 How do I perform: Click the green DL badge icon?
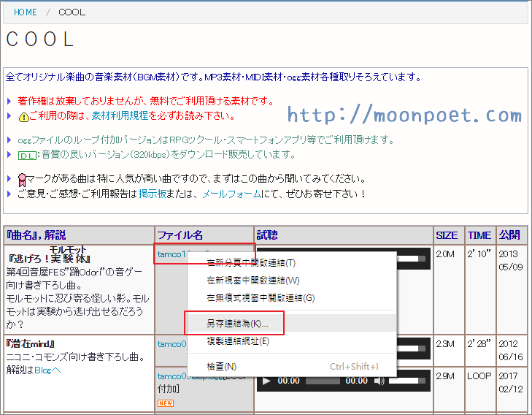(26, 155)
